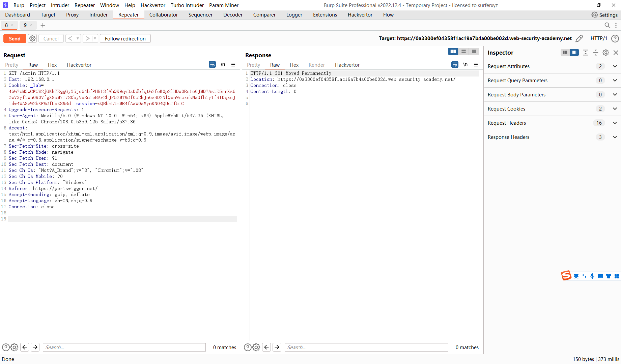Expand Request Attributes section
This screenshot has width=621, height=364.
553,66
